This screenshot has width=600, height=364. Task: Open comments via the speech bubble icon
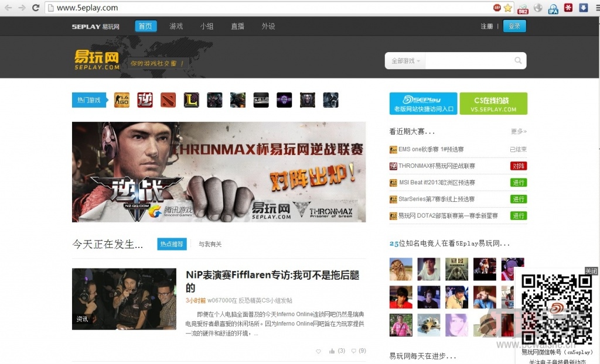click(x=353, y=351)
